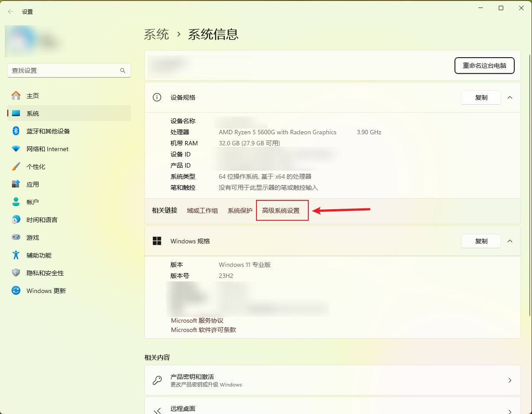This screenshot has width=532, height=414.
Task: Collapse the 设备规格 section chevron
Action: pyautogui.click(x=510, y=98)
